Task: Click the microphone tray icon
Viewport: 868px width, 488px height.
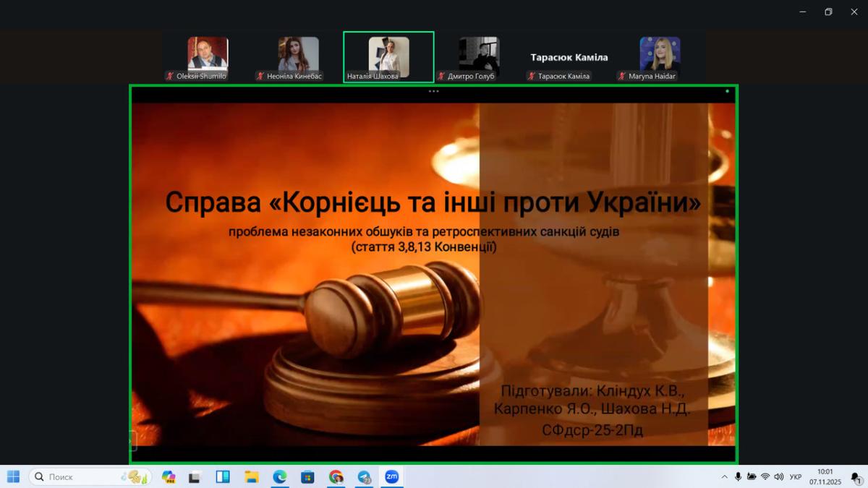Action: 738,477
